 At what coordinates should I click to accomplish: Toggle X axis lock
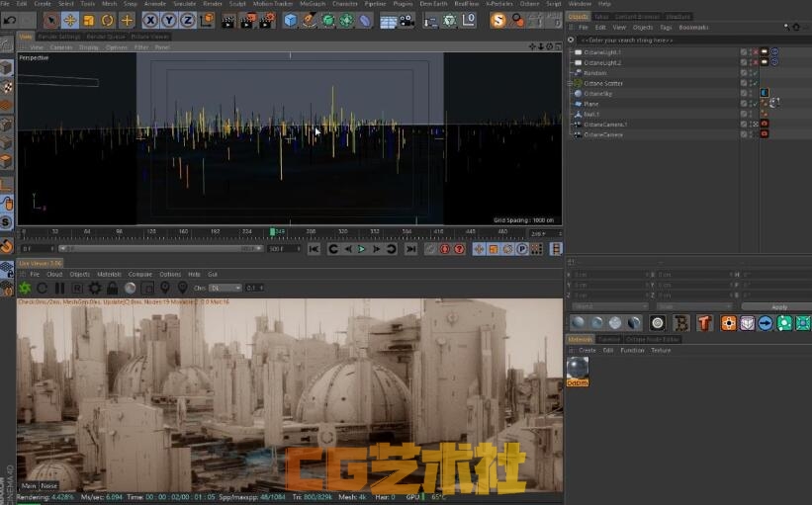[150, 21]
